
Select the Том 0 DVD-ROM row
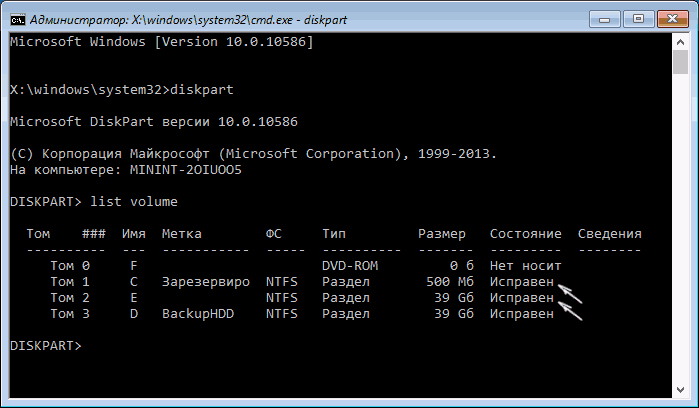300,265
